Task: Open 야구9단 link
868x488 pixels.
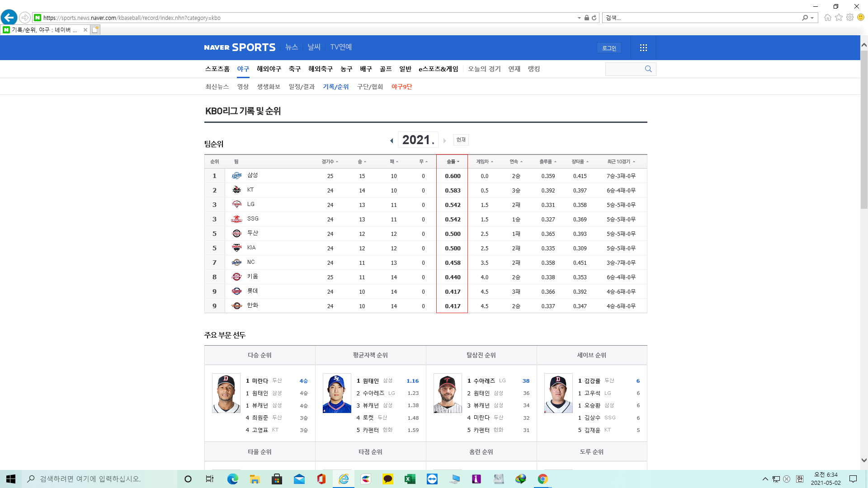Action: (x=402, y=87)
